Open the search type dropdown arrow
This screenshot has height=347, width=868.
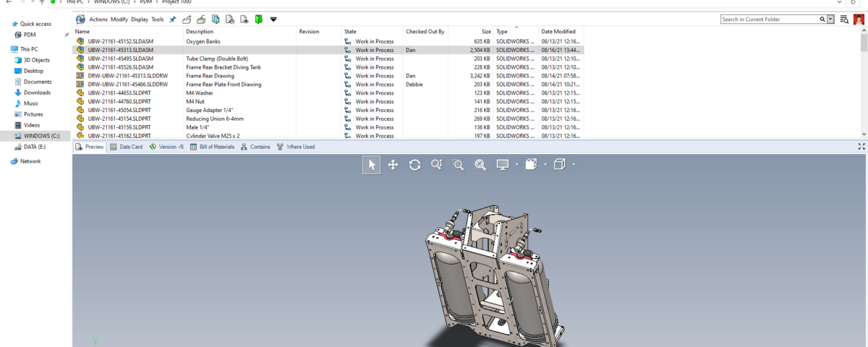pos(830,20)
